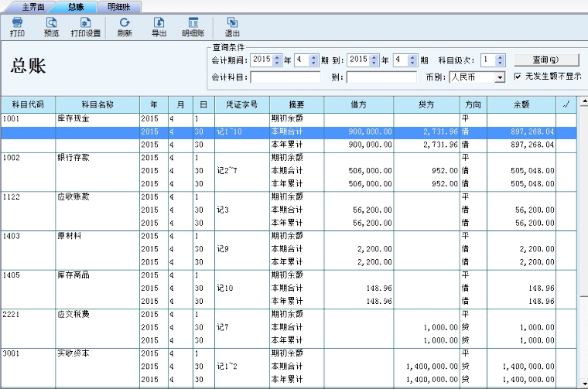Screen dimensions: 588x389
Task: Click voucher number 记9 cell
Action: tap(242, 249)
